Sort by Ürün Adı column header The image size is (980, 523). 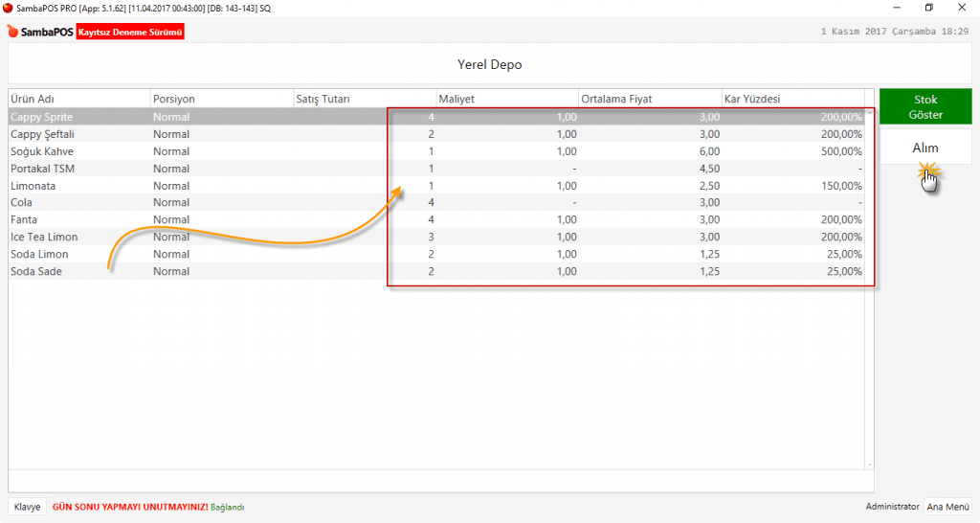pos(78,98)
